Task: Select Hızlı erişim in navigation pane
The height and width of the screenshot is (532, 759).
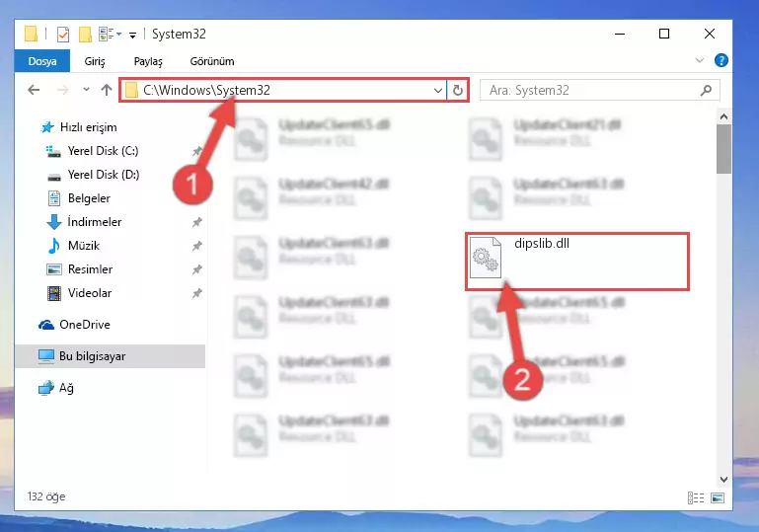Action: [79, 127]
